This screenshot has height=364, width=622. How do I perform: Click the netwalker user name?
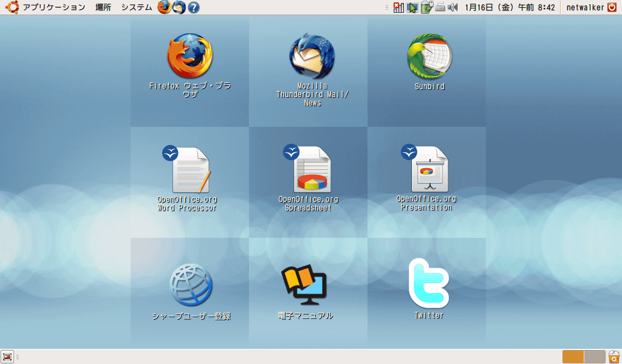pyautogui.click(x=585, y=7)
